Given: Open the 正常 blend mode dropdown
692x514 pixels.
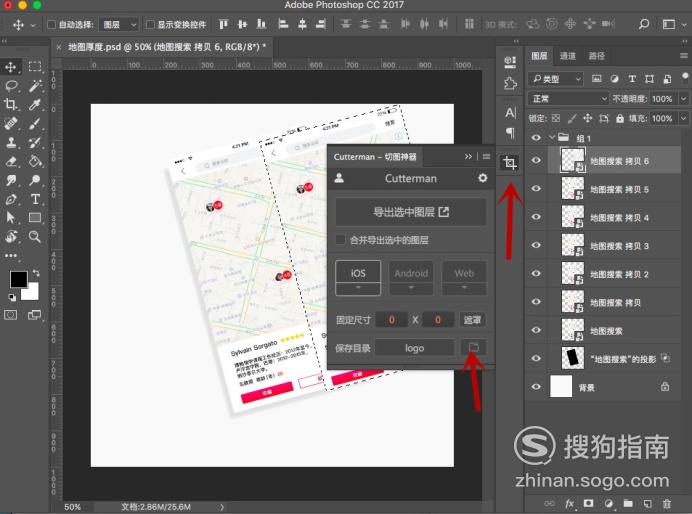Looking at the screenshot, I should [x=568, y=98].
